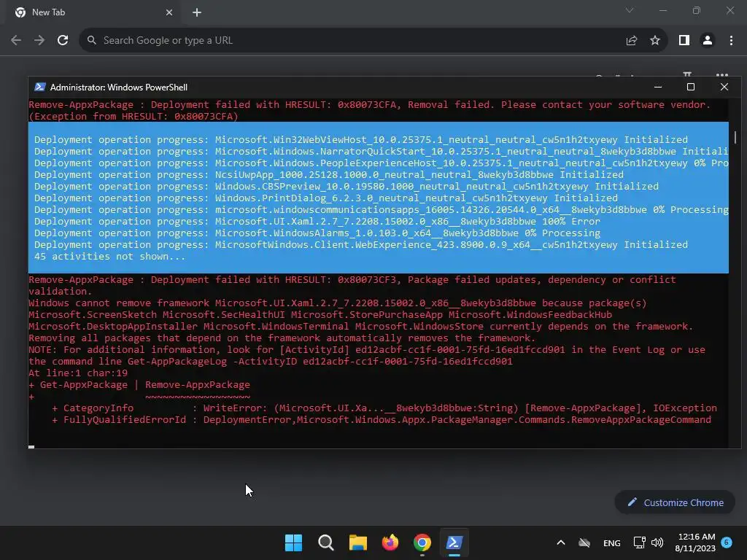Click the 'At line:1 char:19' text
This screenshot has width=747, height=560.
tap(78, 373)
